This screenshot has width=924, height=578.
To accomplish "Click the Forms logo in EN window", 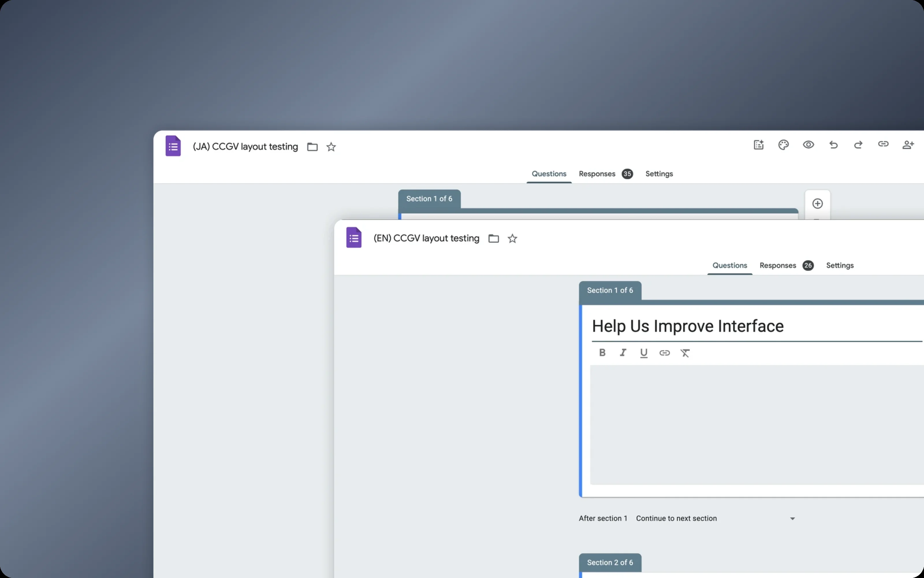I will coord(354,238).
